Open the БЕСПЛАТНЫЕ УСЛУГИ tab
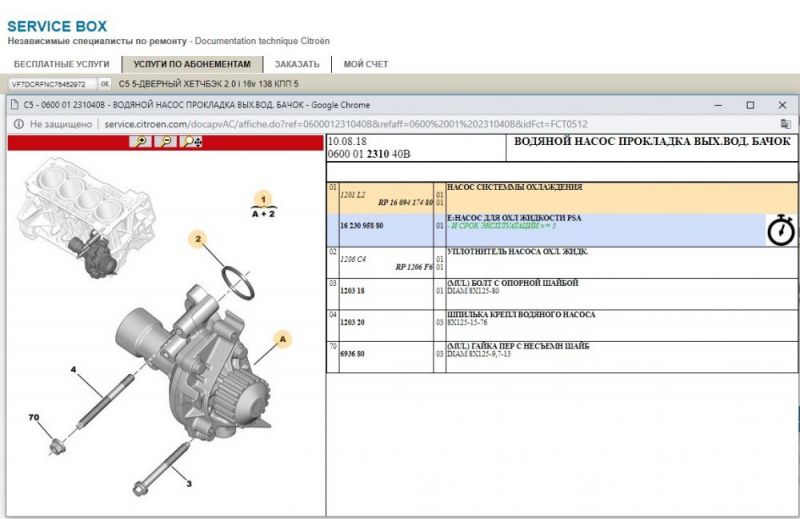The image size is (800, 519). (60, 64)
